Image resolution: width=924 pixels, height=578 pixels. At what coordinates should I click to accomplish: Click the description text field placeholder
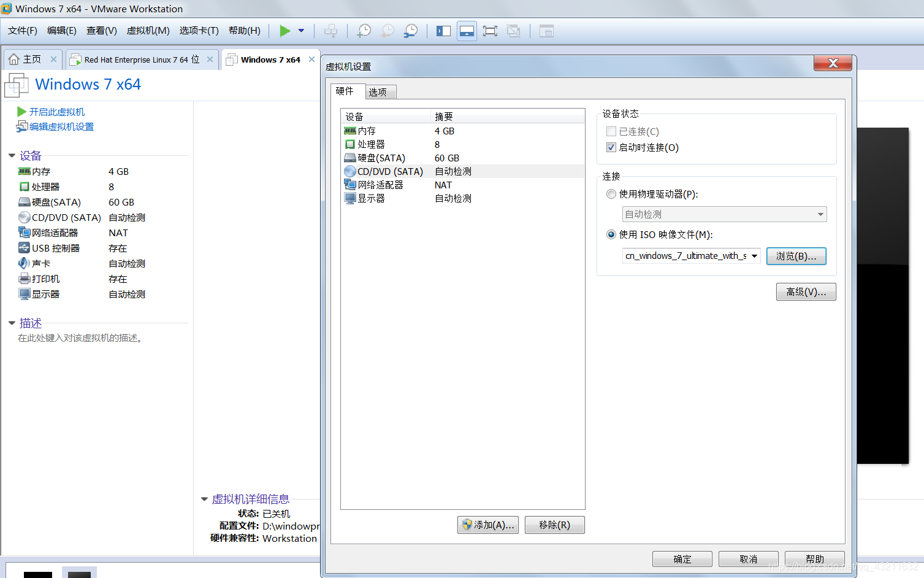(82, 338)
